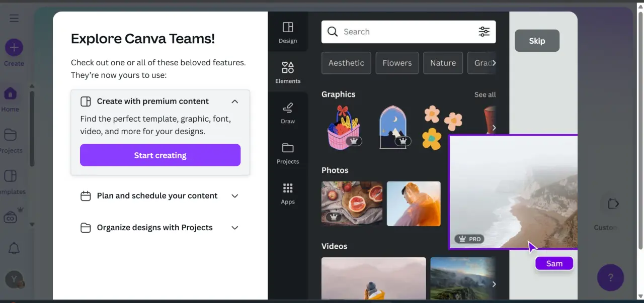Expand Plan and schedule your content
Viewport: 644px width, 303px height.
[x=234, y=196]
